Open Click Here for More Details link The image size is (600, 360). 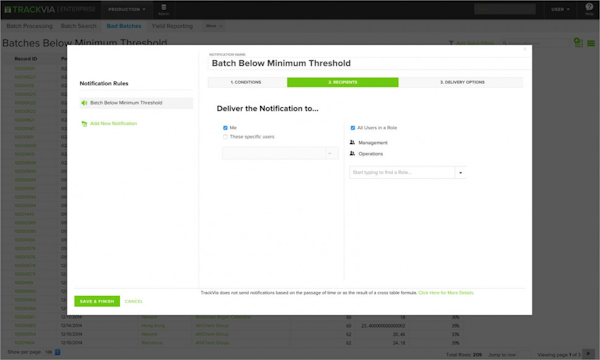[x=446, y=293]
